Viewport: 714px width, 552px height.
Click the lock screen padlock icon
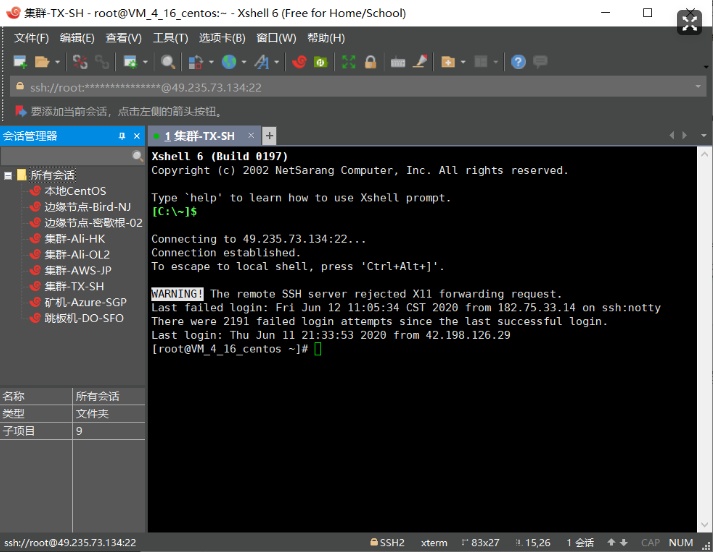[x=370, y=61]
